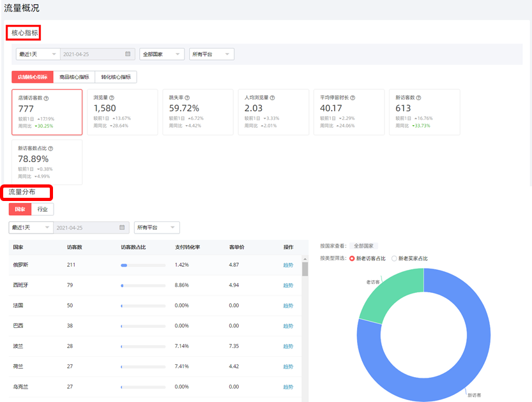The height and width of the screenshot is (402, 532).
Task: Switch to the 商品核心指标 tab
Action: tap(74, 77)
